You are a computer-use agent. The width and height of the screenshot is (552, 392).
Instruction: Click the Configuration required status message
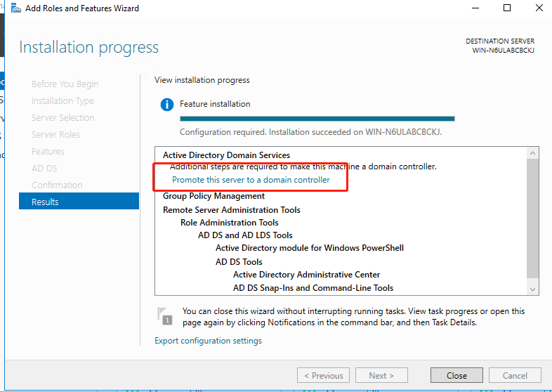pyautogui.click(x=310, y=132)
